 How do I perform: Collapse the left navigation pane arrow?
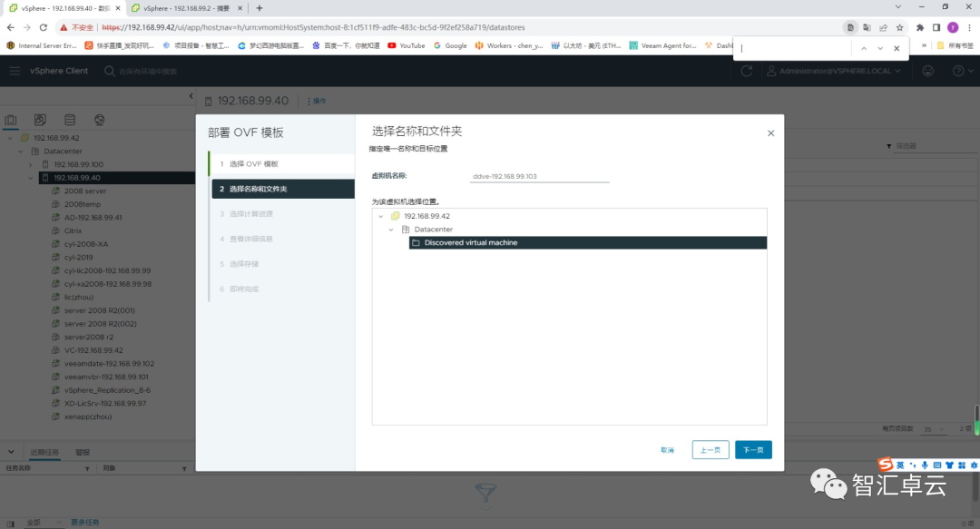pyautogui.click(x=191, y=95)
